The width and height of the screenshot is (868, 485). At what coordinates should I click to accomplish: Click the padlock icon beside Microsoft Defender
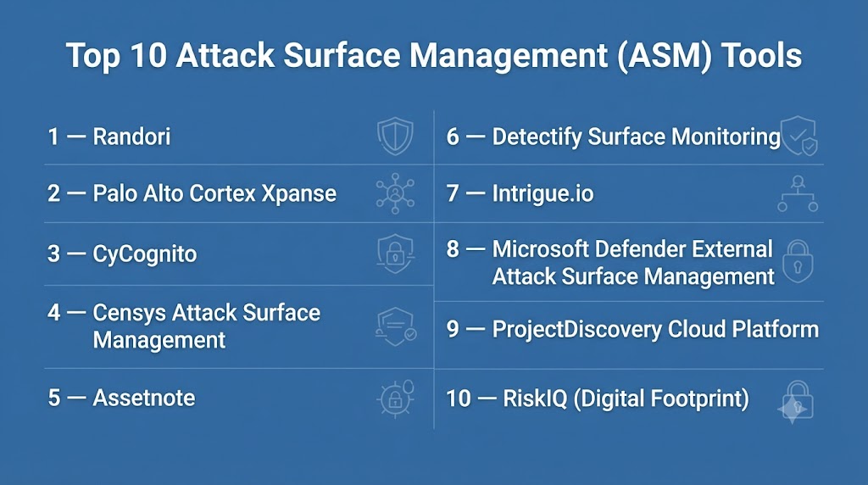tap(798, 261)
